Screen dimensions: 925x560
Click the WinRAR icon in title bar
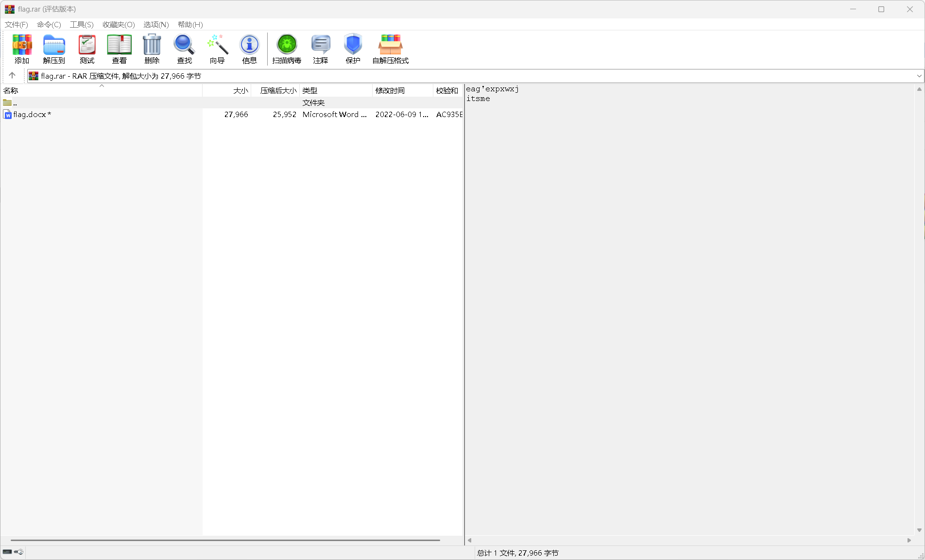9,9
